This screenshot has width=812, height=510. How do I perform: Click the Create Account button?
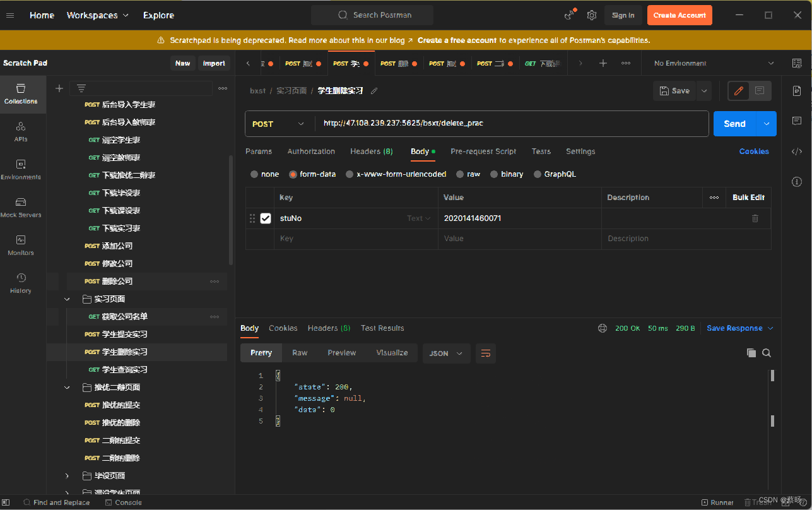pyautogui.click(x=680, y=15)
